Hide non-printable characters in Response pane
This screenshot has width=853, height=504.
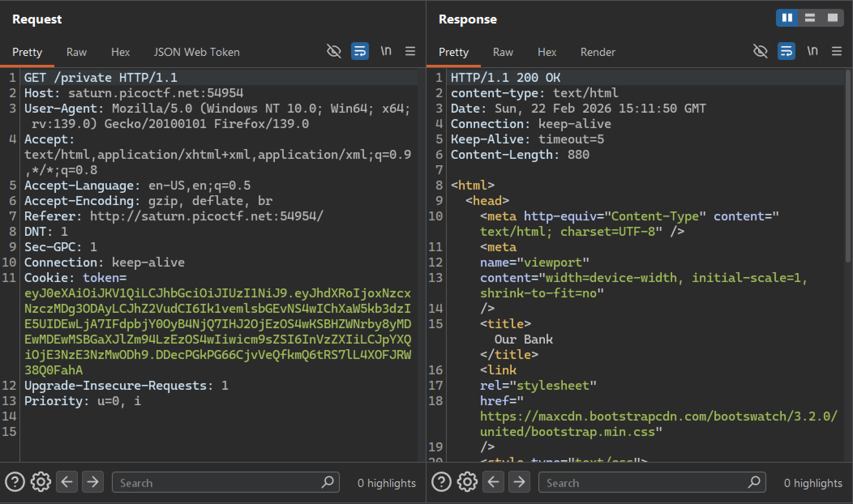pyautogui.click(x=760, y=51)
